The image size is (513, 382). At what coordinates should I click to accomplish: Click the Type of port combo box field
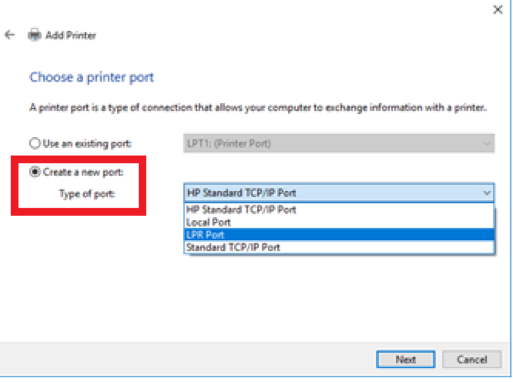(339, 193)
